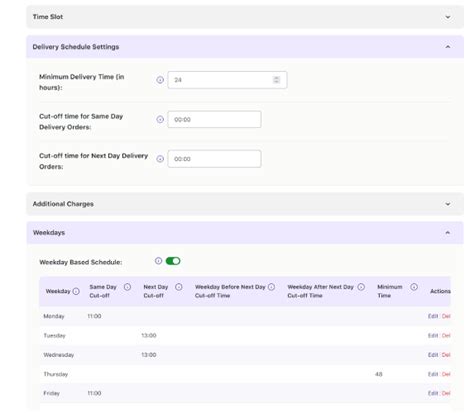
Task: Click the Minimum Delivery Time stepper arrows
Action: pyautogui.click(x=276, y=80)
